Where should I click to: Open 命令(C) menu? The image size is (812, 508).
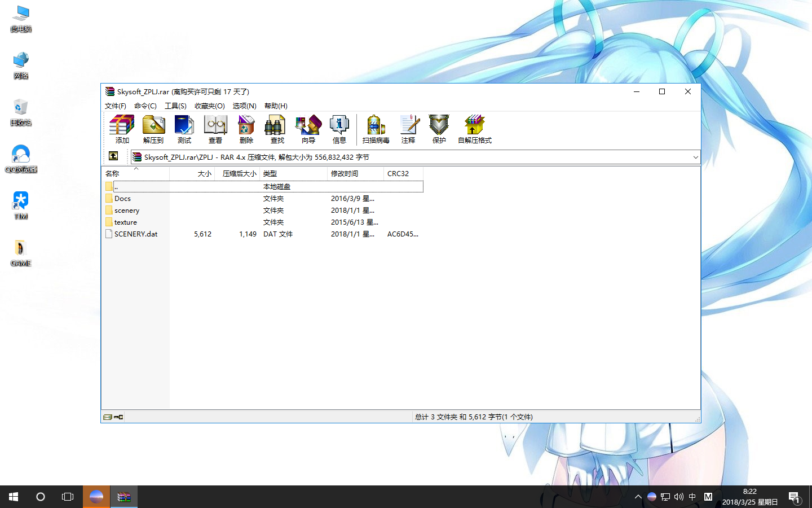tap(145, 106)
